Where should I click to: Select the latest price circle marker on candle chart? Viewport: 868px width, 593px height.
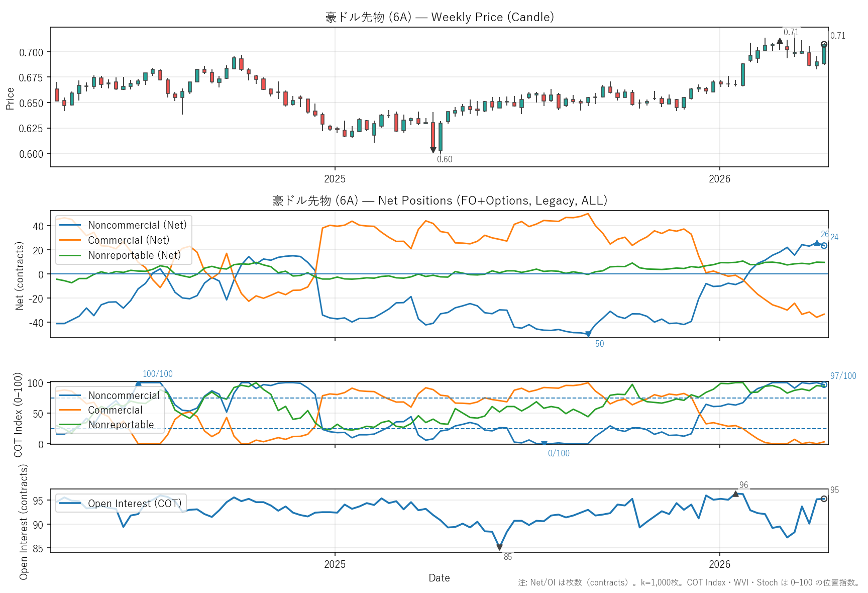pos(824,44)
